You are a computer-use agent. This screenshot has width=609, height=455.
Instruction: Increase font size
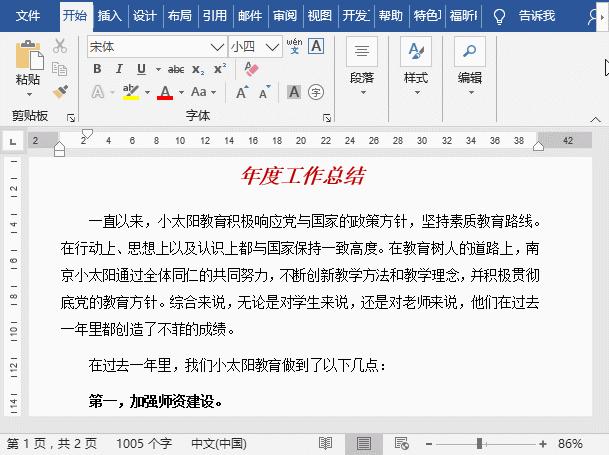click(x=242, y=92)
